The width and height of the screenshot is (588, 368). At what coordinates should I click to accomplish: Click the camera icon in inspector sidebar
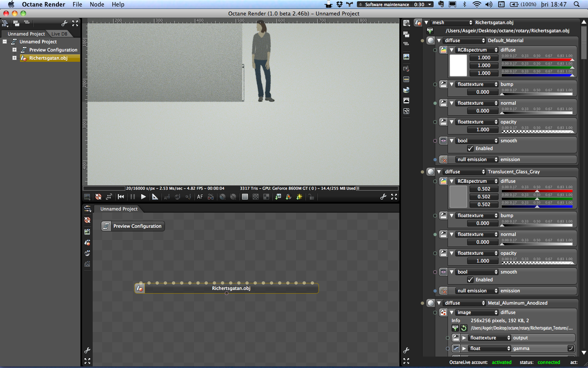click(x=406, y=69)
